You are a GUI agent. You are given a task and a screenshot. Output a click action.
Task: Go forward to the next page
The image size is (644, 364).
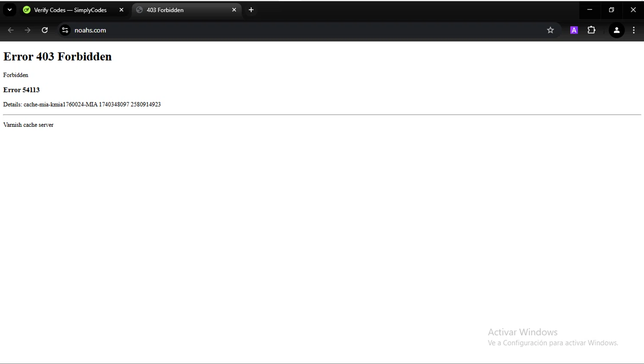coord(27,30)
